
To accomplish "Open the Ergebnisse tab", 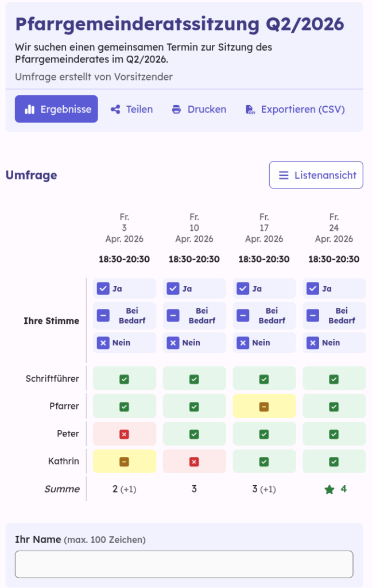I will (56, 109).
